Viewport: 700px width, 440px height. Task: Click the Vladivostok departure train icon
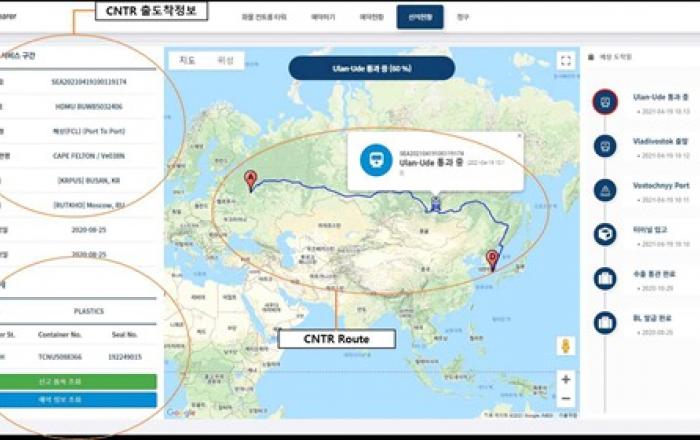604,146
